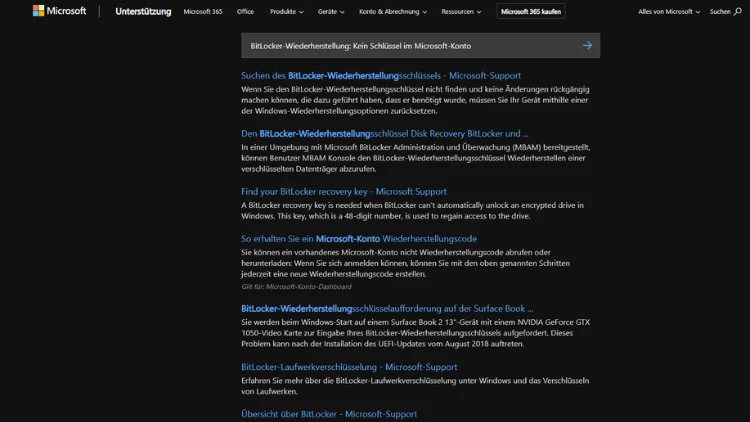Click snippet starting 'In einer Umgebung mit Microsoft BitLocker'
The width and height of the screenshot is (750, 422).
415,158
